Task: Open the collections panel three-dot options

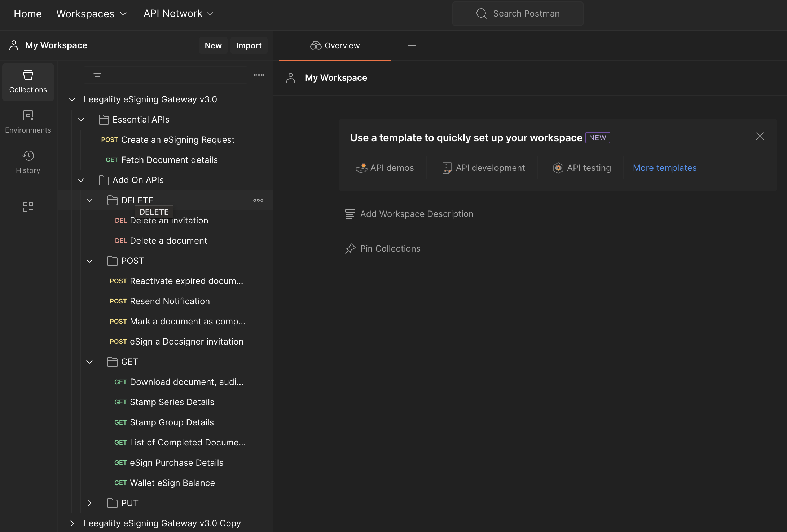Action: [259, 75]
